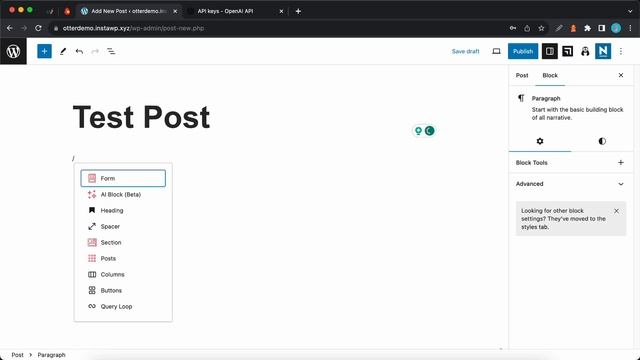
Task: Open Chrome three-dot menu
Action: [x=630, y=28]
